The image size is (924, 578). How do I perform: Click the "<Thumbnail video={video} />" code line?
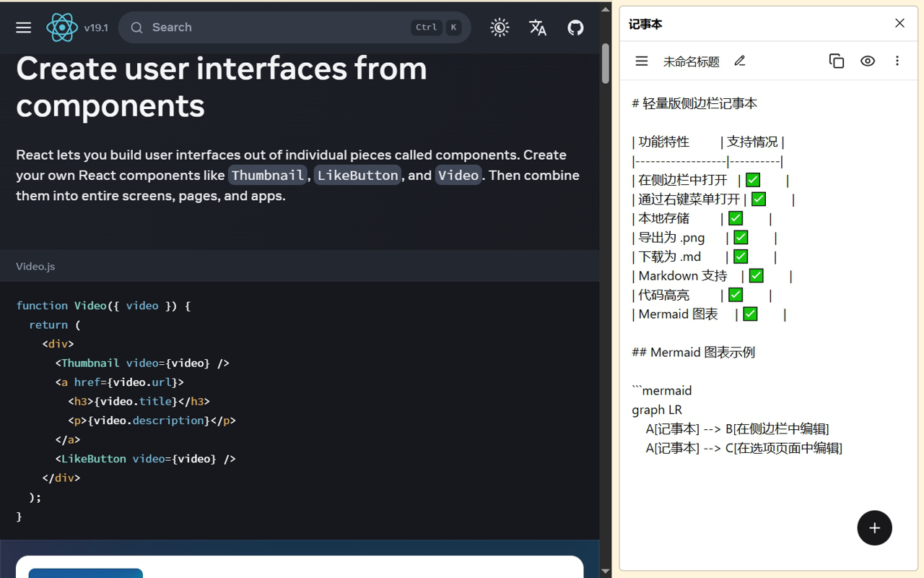click(x=142, y=363)
